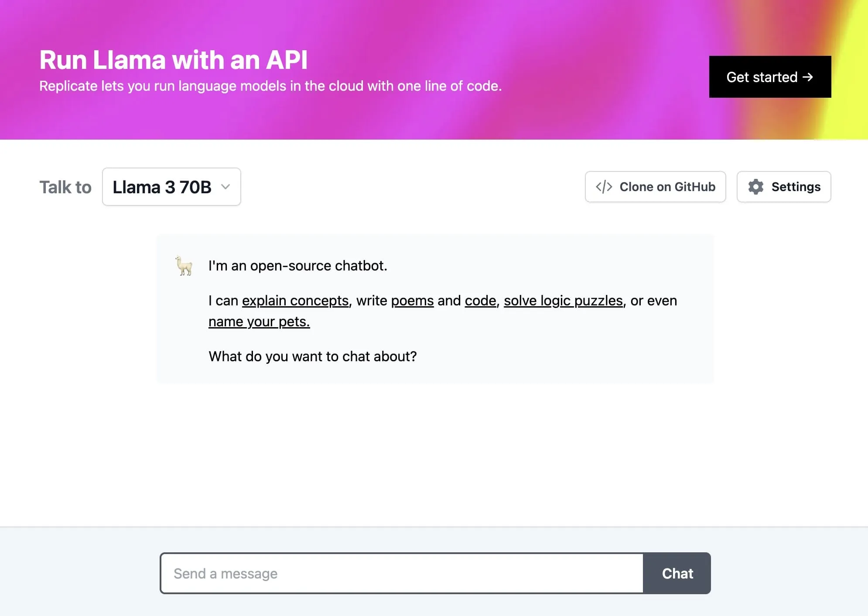868x616 pixels.
Task: Open the Clone on GitHub button
Action: 655,187
